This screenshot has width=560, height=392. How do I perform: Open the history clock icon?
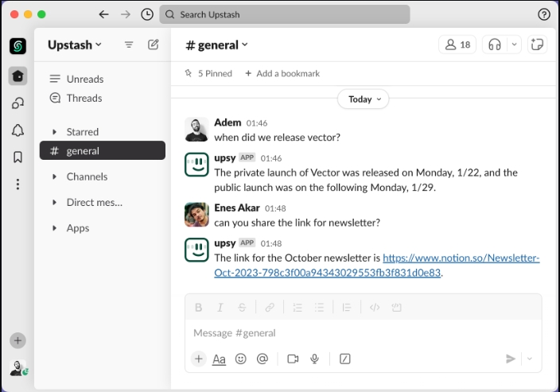point(147,14)
